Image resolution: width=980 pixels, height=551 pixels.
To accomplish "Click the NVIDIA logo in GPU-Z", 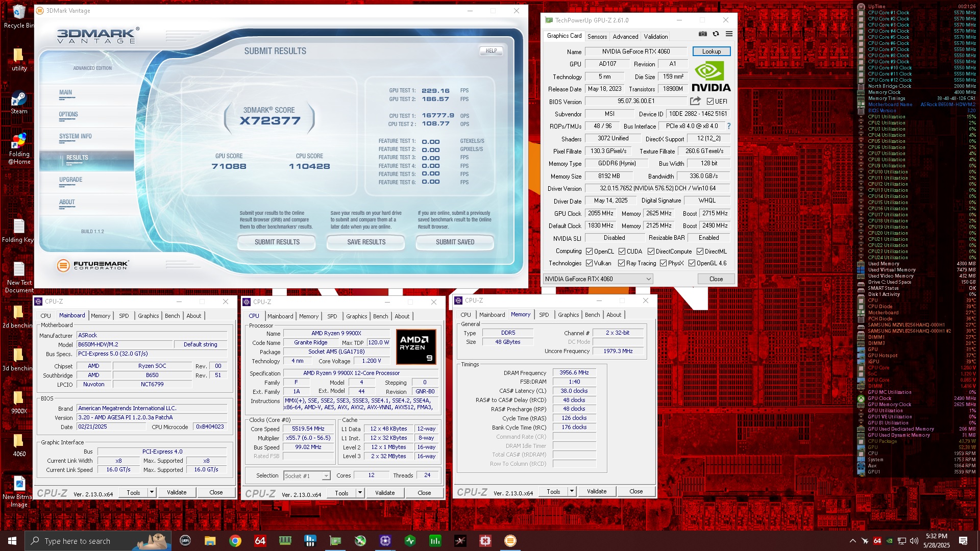I will click(x=711, y=77).
